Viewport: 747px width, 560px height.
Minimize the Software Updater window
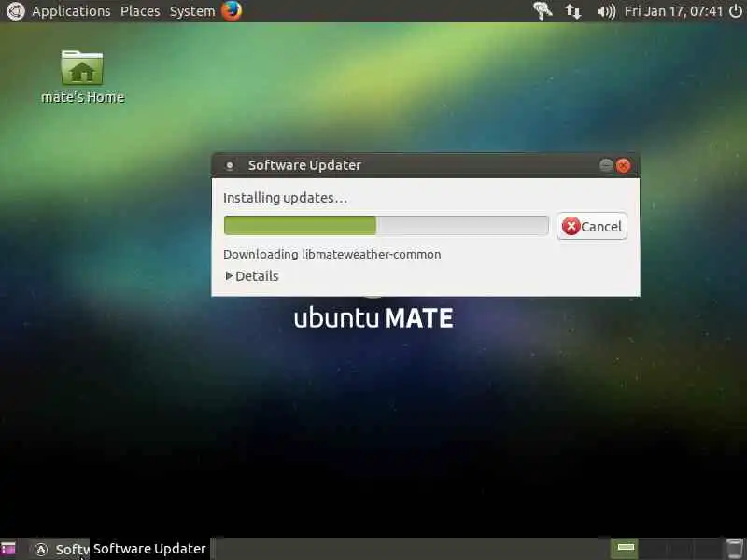[x=606, y=165]
